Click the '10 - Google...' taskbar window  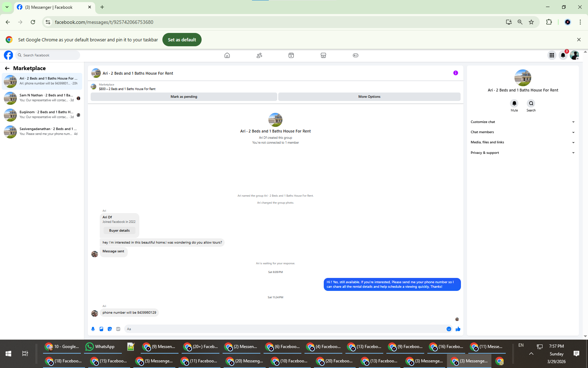pyautogui.click(x=62, y=347)
